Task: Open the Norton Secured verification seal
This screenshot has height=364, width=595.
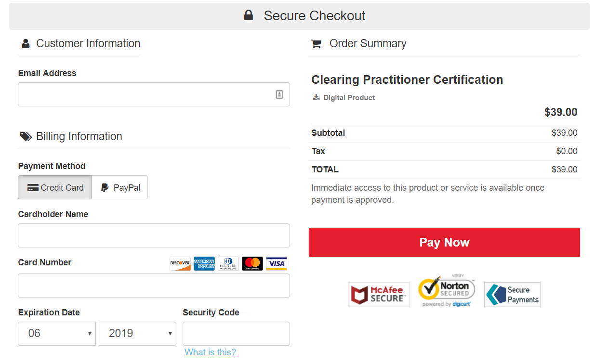Action: pyautogui.click(x=447, y=291)
